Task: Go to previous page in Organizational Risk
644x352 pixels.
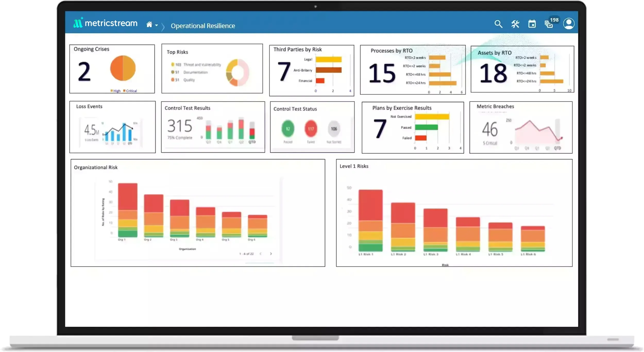Action: click(x=261, y=254)
